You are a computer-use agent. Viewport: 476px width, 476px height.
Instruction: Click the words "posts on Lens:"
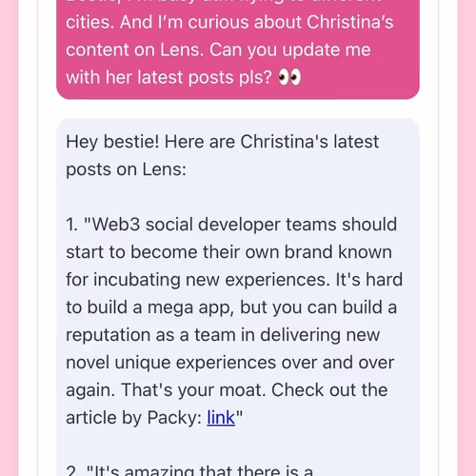126,169
